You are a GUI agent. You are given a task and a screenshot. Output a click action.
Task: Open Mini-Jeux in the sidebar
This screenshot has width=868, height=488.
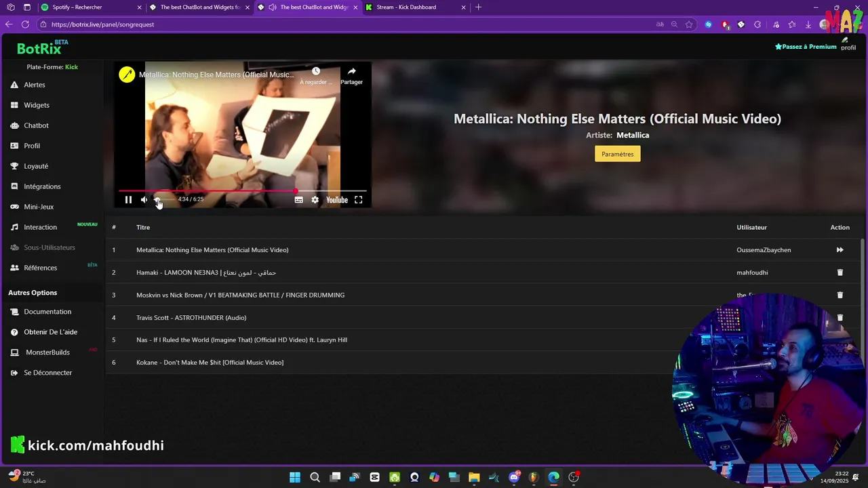(x=39, y=207)
